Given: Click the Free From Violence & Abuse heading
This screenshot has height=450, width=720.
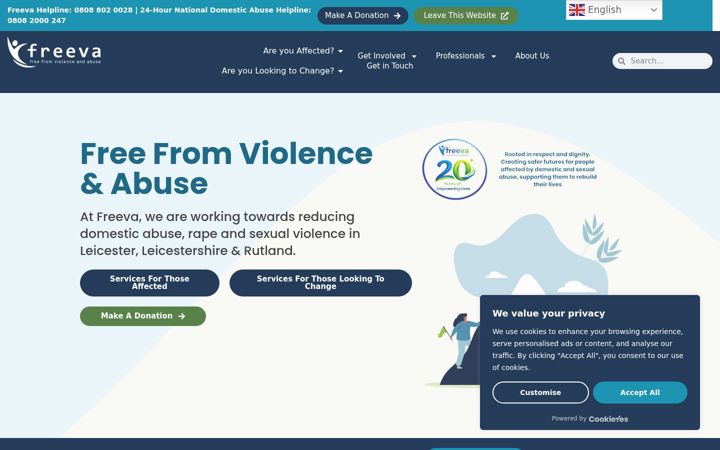Looking at the screenshot, I should [226, 168].
